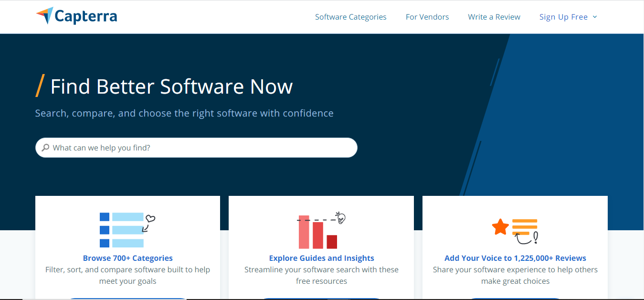This screenshot has width=644, height=300.
Task: Click the Browse Categories list illustration icon
Action: click(x=127, y=230)
